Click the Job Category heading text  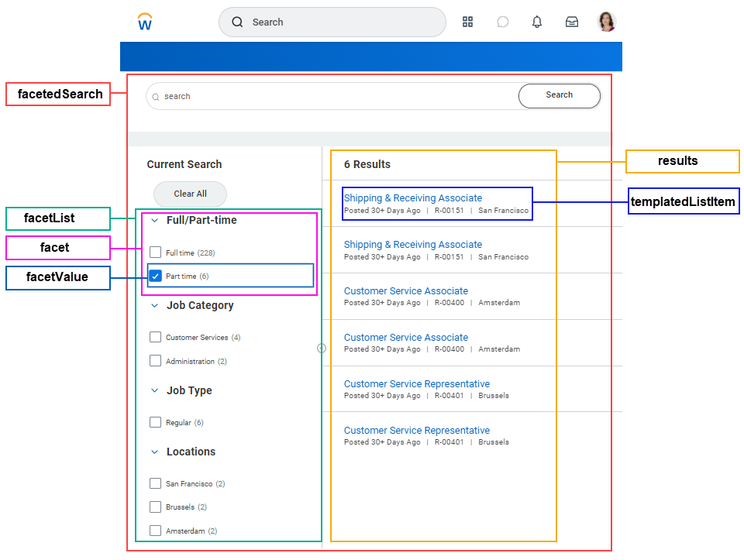pyautogui.click(x=200, y=306)
